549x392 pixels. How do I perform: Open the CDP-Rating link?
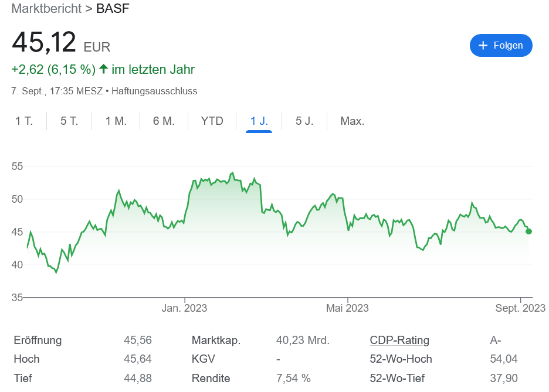pyautogui.click(x=399, y=340)
